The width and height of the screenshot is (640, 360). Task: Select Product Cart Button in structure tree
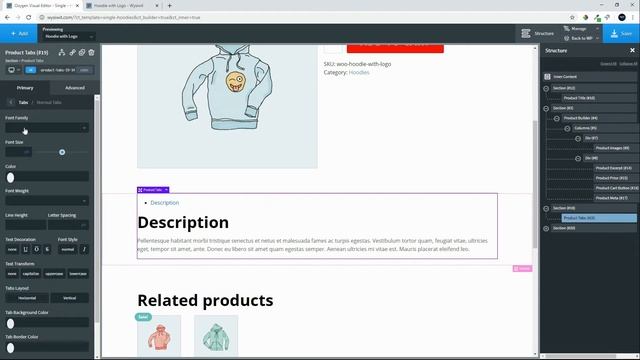615,188
